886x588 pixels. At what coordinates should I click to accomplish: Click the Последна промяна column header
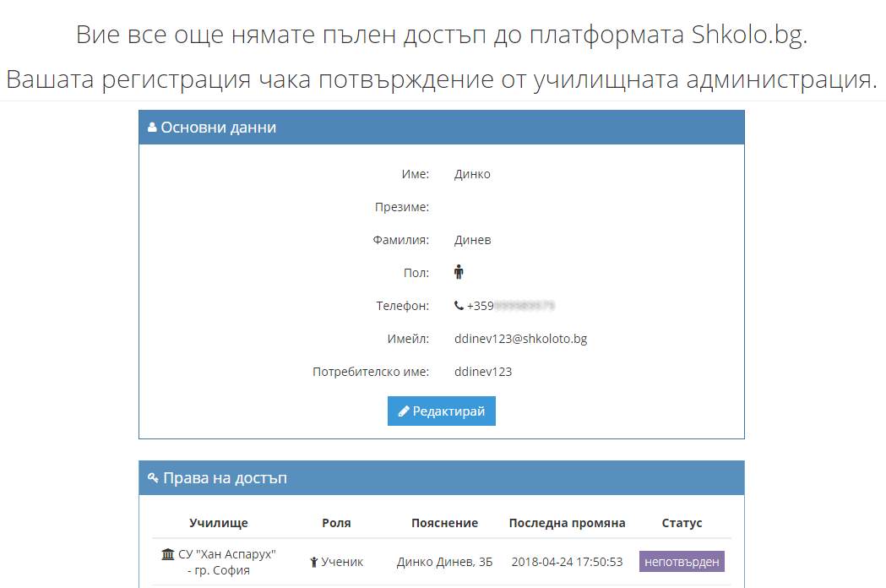coord(567,523)
